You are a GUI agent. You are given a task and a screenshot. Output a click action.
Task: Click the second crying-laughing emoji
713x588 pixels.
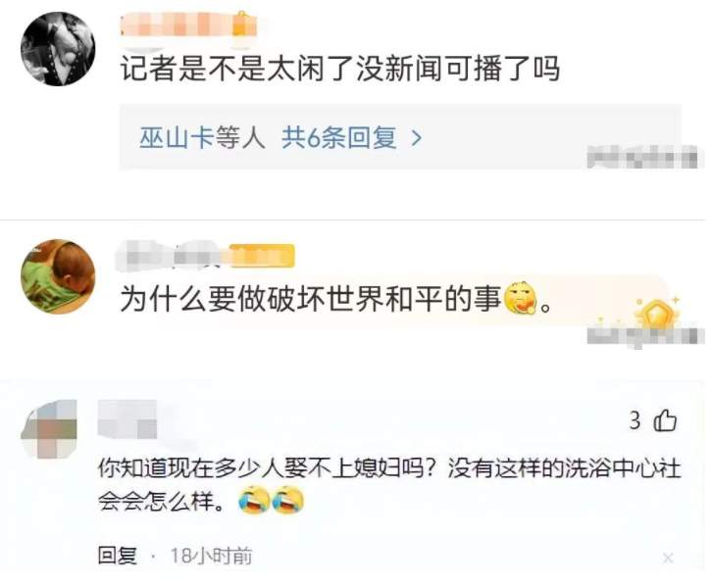pos(288,500)
